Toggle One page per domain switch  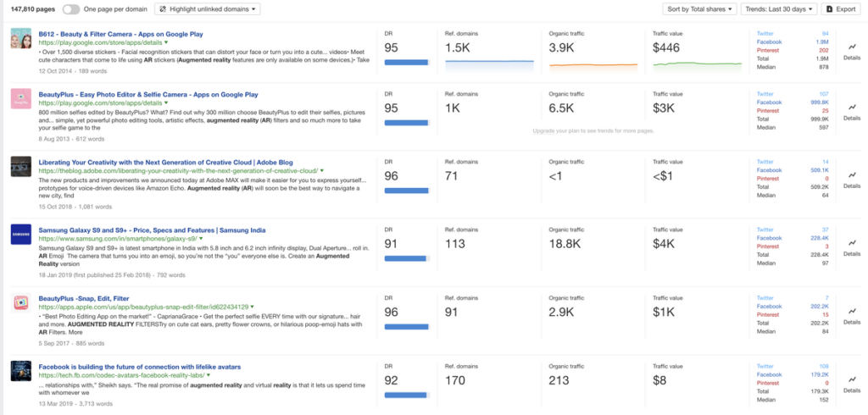pos(71,9)
